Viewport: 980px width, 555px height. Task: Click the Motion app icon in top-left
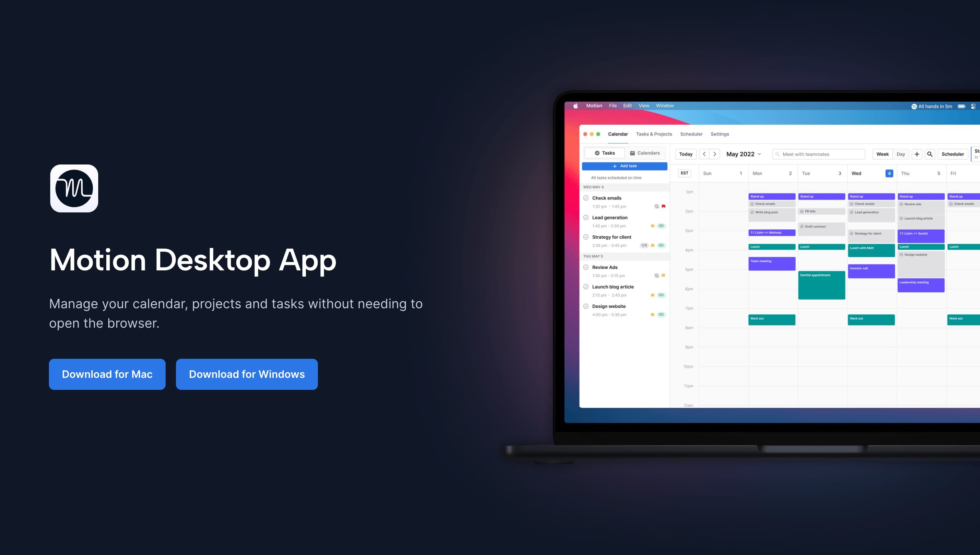(73, 188)
